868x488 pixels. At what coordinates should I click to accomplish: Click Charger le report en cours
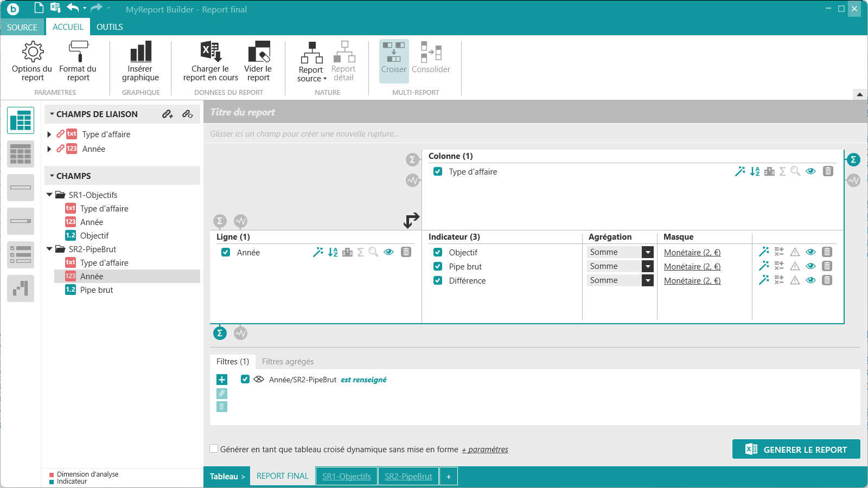point(210,61)
